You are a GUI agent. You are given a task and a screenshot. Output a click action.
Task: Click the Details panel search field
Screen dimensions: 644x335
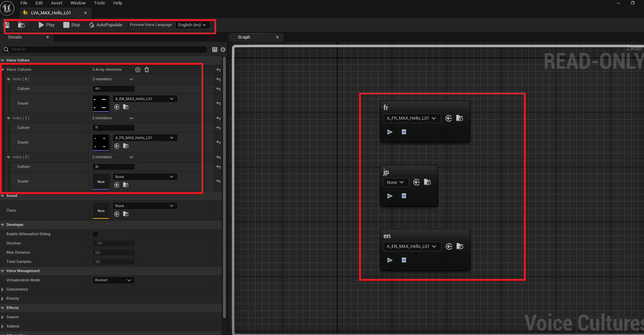(x=103, y=49)
